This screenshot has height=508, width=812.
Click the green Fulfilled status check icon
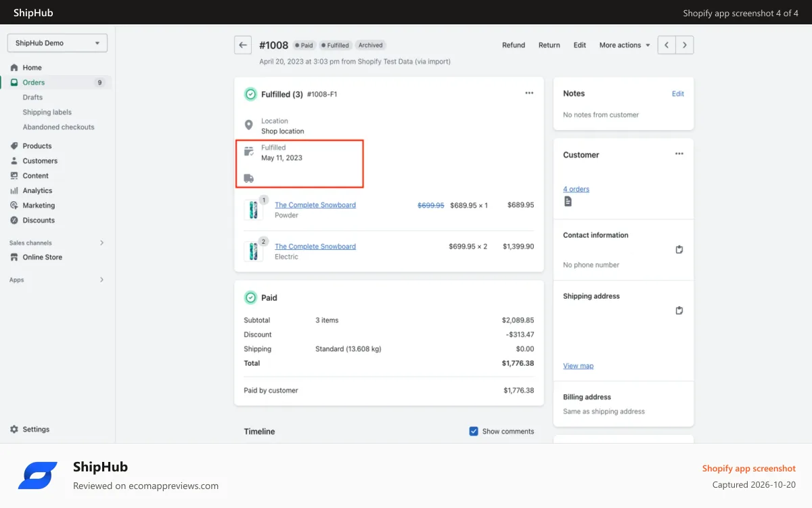[250, 94]
